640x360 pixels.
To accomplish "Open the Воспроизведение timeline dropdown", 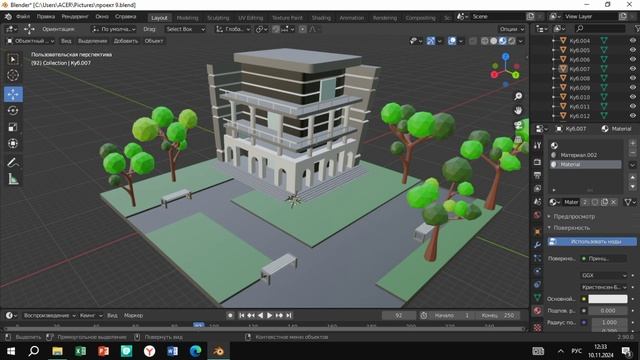I will [49, 316].
